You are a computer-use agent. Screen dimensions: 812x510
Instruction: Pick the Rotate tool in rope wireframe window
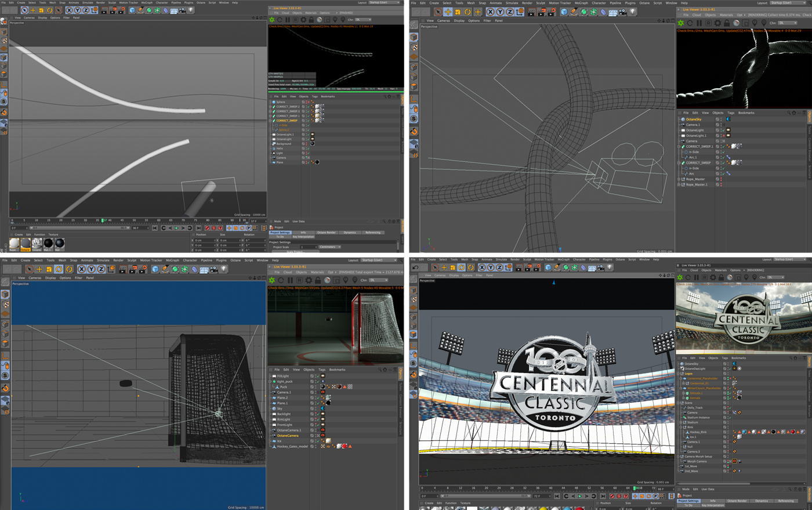tap(467, 12)
